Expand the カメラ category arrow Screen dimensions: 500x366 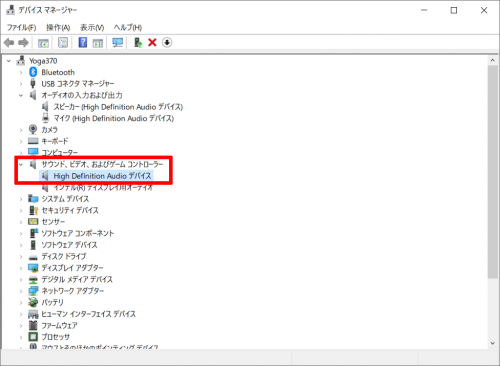[21, 130]
